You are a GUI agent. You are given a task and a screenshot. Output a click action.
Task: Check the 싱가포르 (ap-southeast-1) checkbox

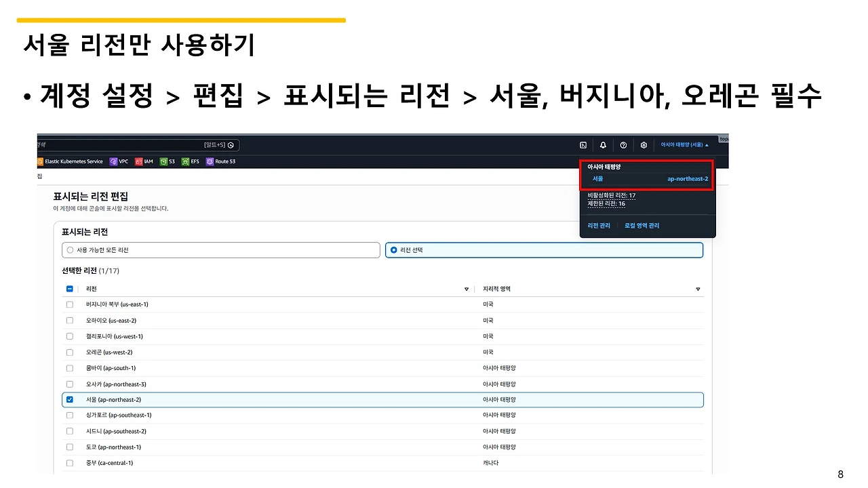click(70, 415)
